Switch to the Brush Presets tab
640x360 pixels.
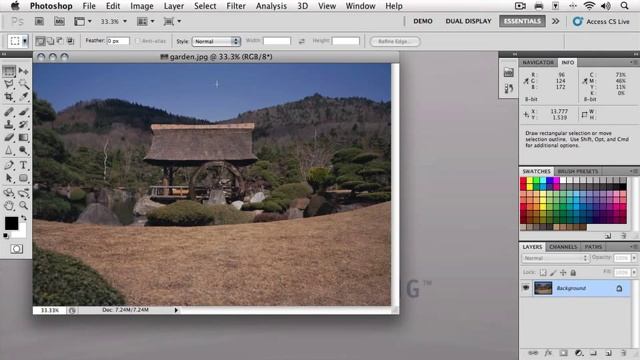click(x=578, y=171)
